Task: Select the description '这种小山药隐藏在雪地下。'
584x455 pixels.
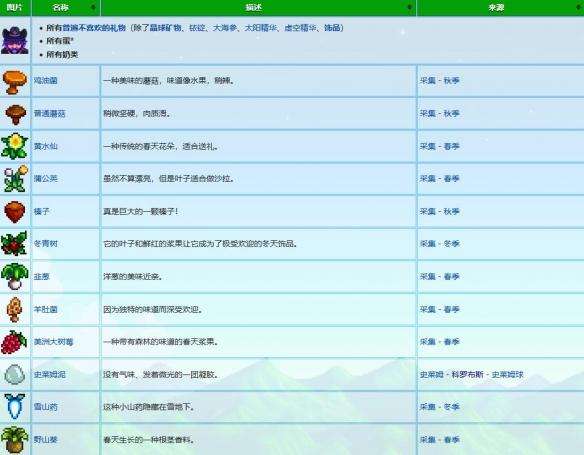Action: point(149,407)
